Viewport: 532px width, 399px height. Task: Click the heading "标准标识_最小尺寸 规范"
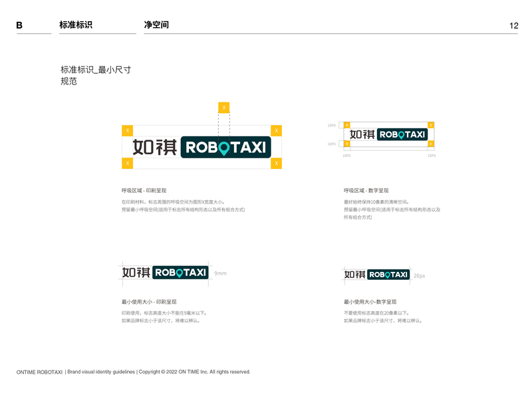coord(96,75)
